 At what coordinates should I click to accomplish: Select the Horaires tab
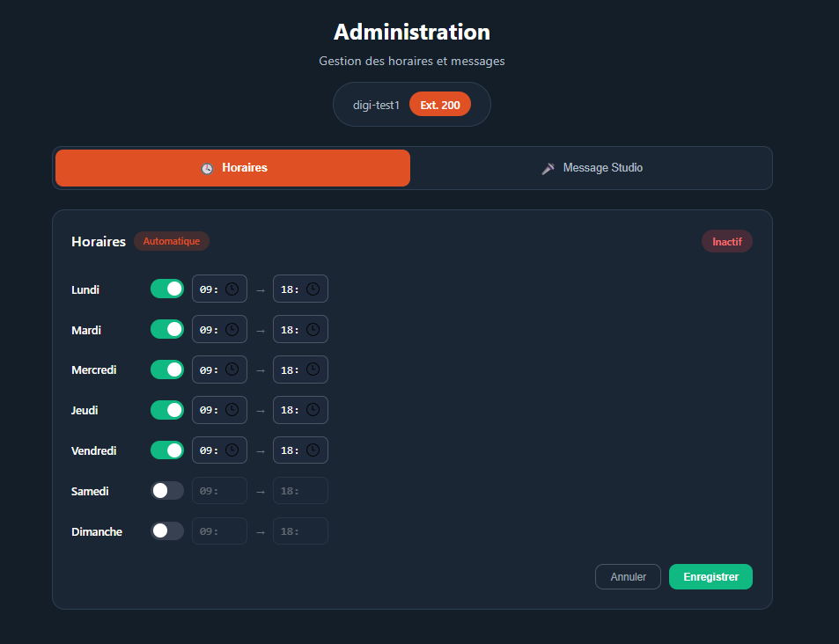tap(232, 167)
